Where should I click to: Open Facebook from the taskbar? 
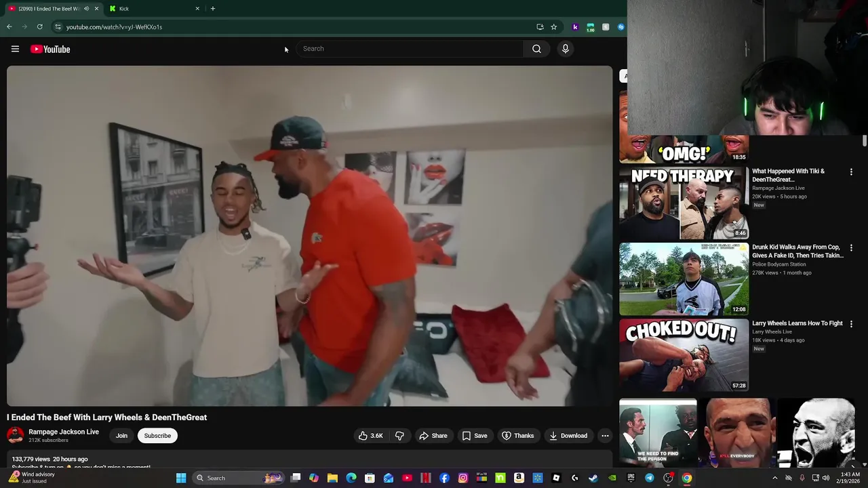click(444, 478)
